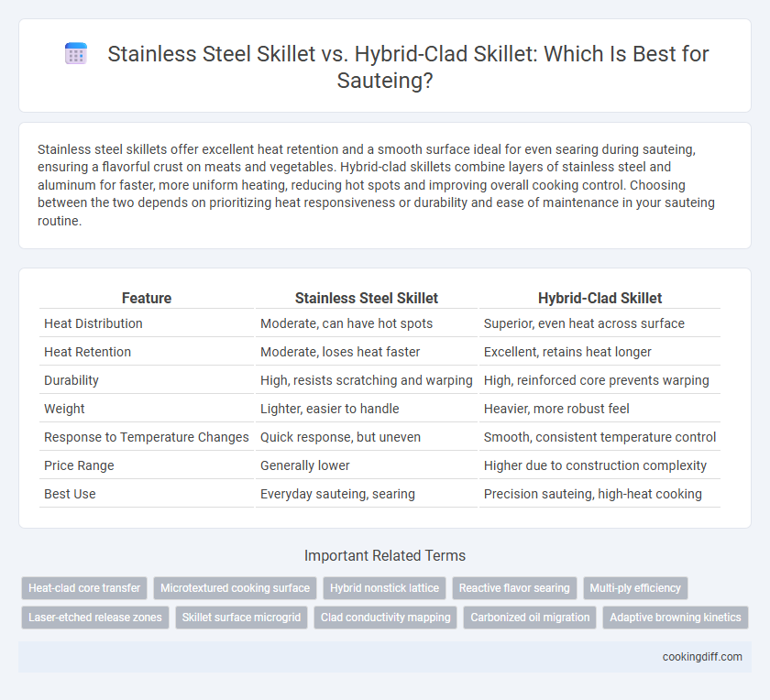
Task: Open the Laser-etched release zones tag
Action: click(95, 618)
